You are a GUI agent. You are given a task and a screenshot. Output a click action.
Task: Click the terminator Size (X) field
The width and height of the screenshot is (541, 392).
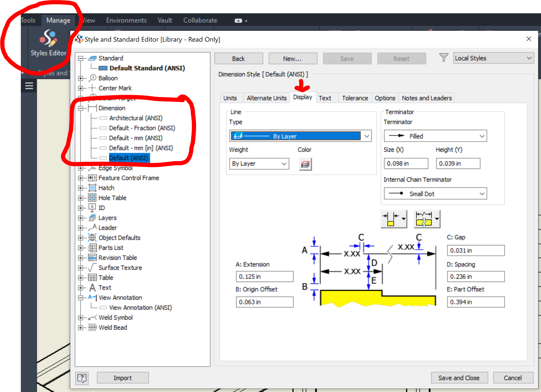click(x=406, y=164)
